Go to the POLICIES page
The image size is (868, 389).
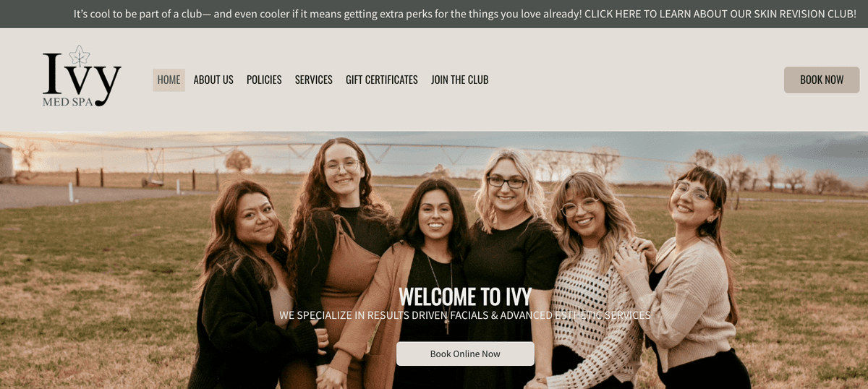(x=264, y=80)
